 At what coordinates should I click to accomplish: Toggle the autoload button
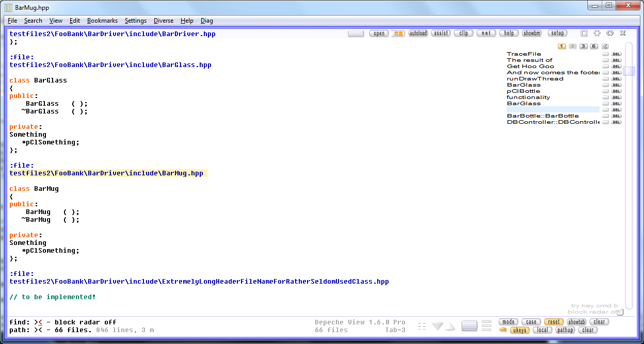[x=418, y=34]
